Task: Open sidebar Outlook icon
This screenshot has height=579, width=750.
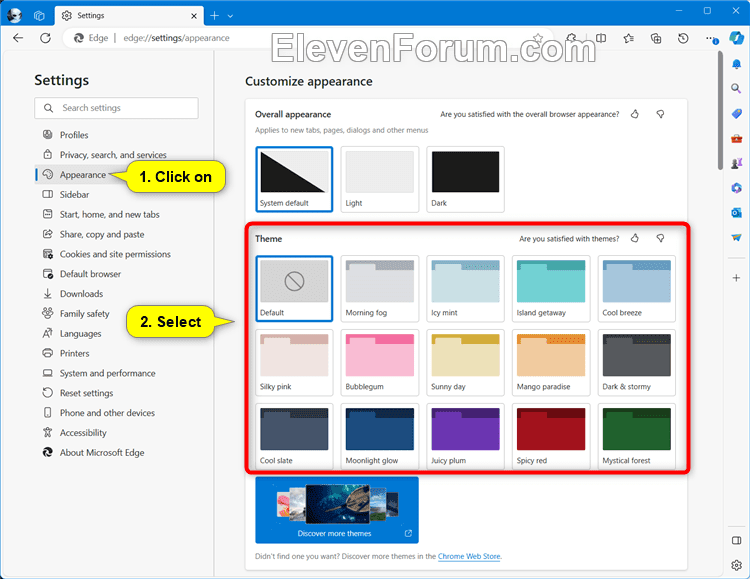Action: (x=737, y=212)
